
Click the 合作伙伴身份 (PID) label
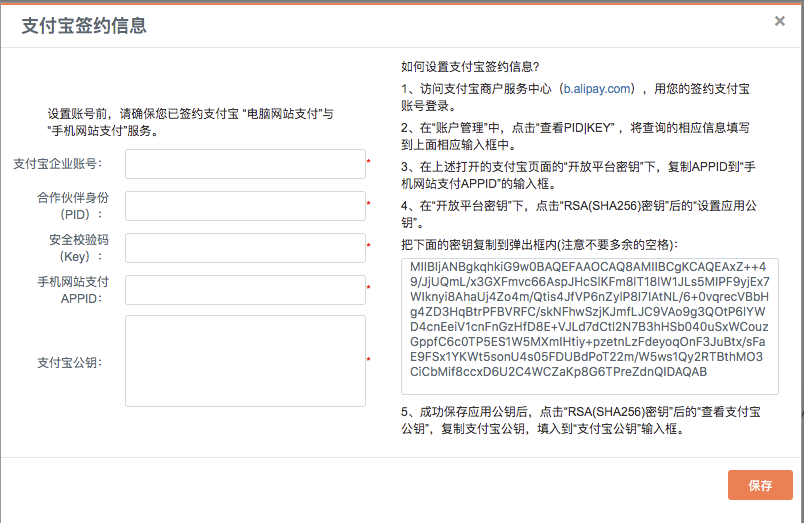(73, 206)
